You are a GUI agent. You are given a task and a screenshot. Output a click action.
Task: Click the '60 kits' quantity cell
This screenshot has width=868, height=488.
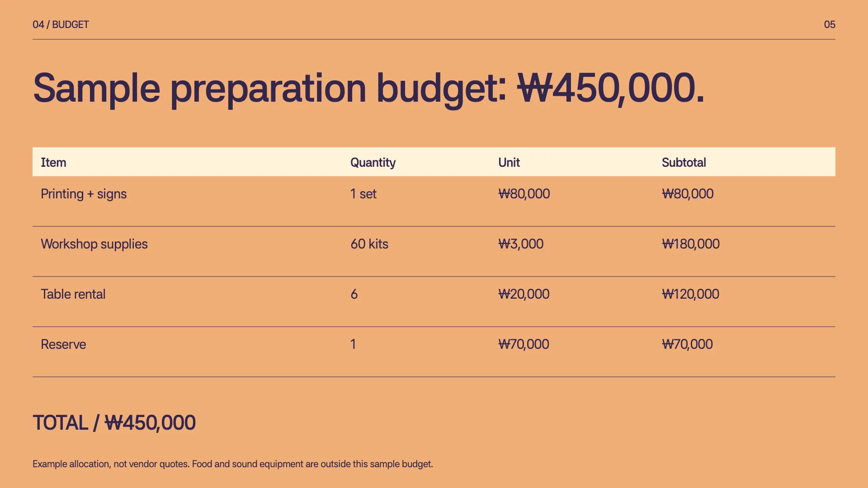(x=369, y=244)
